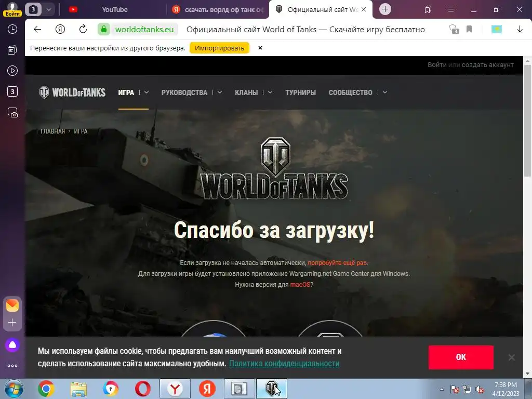Open Политика конфиденциальности link
This screenshot has width=532, height=399.
[x=284, y=363]
